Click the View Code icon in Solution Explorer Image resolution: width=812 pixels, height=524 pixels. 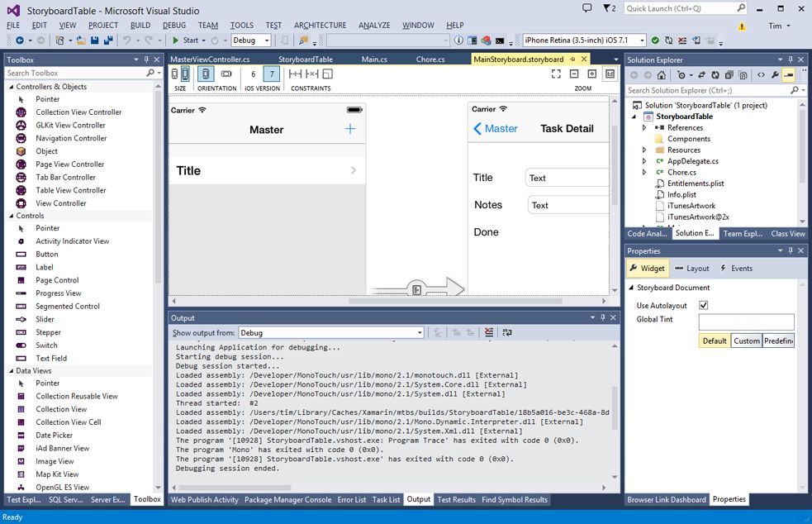click(761, 75)
